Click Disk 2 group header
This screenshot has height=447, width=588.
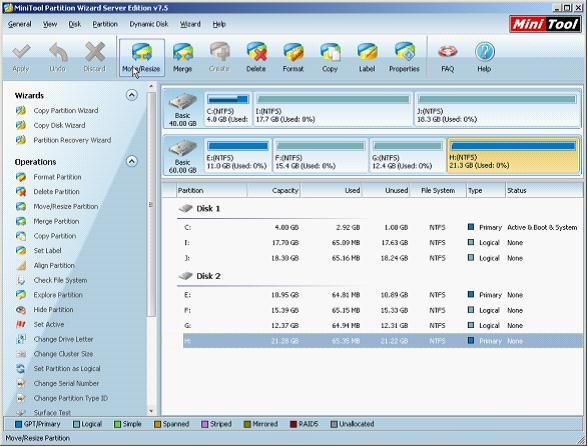pyautogui.click(x=208, y=276)
